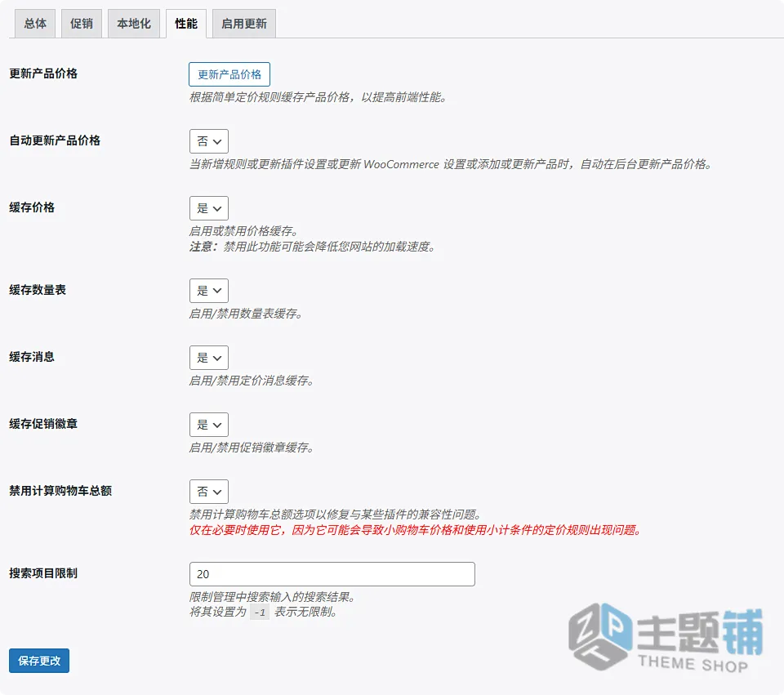Click the 缓存价格 label
Image resolution: width=784 pixels, height=695 pixels.
pyautogui.click(x=32, y=207)
